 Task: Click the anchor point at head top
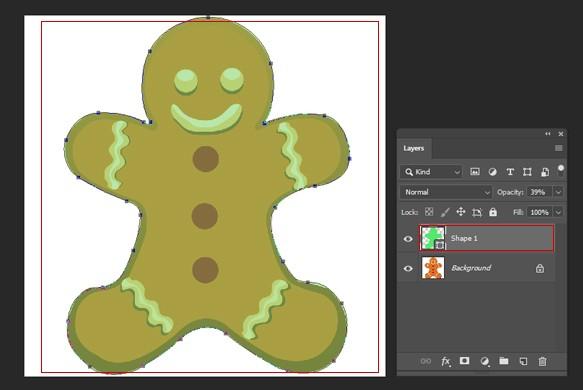coord(208,17)
